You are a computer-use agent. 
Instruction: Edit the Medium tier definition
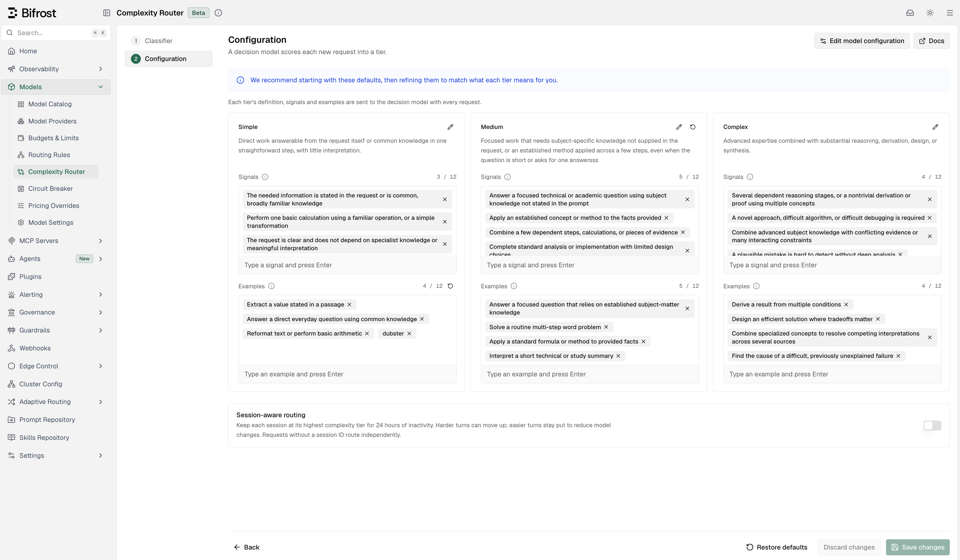(679, 127)
